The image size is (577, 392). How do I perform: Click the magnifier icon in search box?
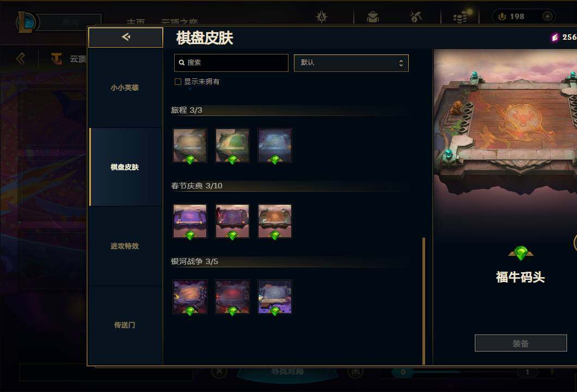[181, 63]
